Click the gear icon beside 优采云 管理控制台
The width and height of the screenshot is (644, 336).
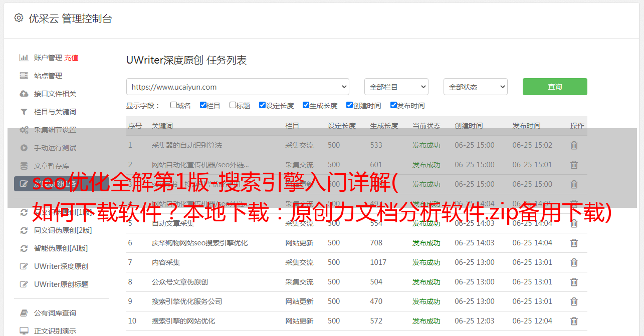[19, 18]
